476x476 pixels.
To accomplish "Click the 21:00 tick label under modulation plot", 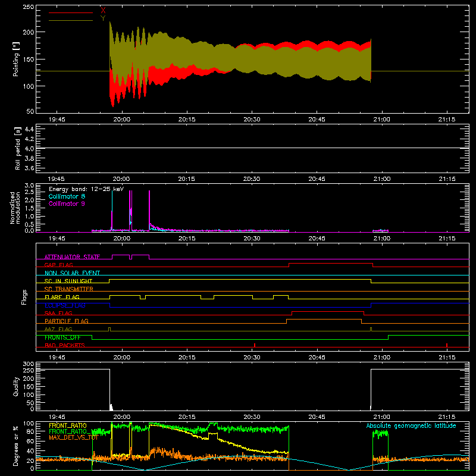I will (x=382, y=239).
